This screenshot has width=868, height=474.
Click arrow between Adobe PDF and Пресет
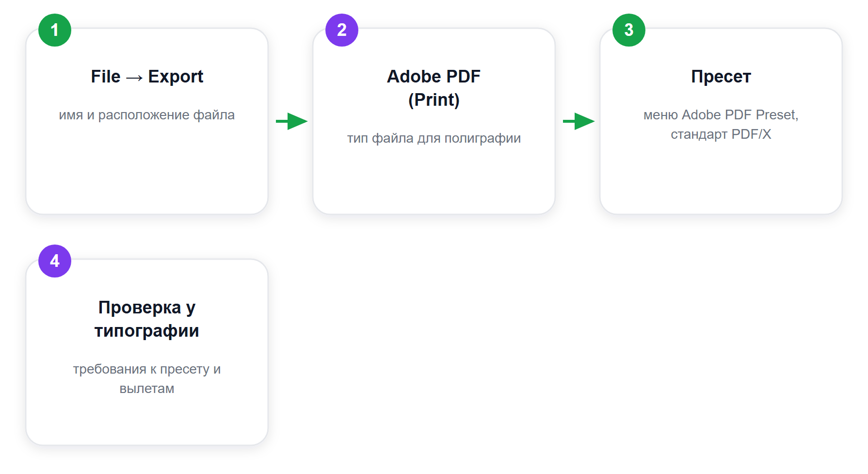[579, 121]
